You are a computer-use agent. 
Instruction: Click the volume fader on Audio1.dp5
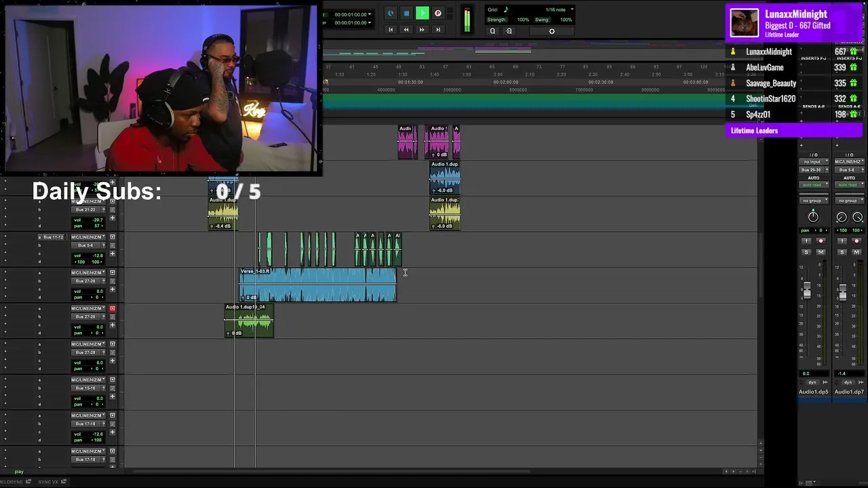pyautogui.click(x=806, y=291)
